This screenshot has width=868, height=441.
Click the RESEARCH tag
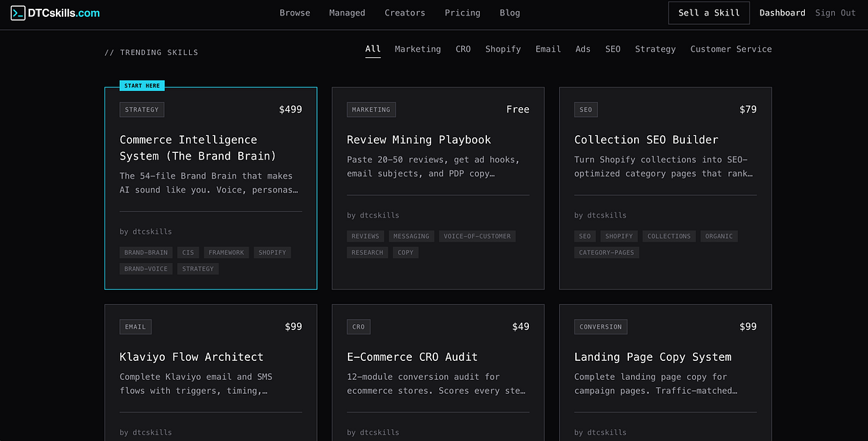(367, 252)
